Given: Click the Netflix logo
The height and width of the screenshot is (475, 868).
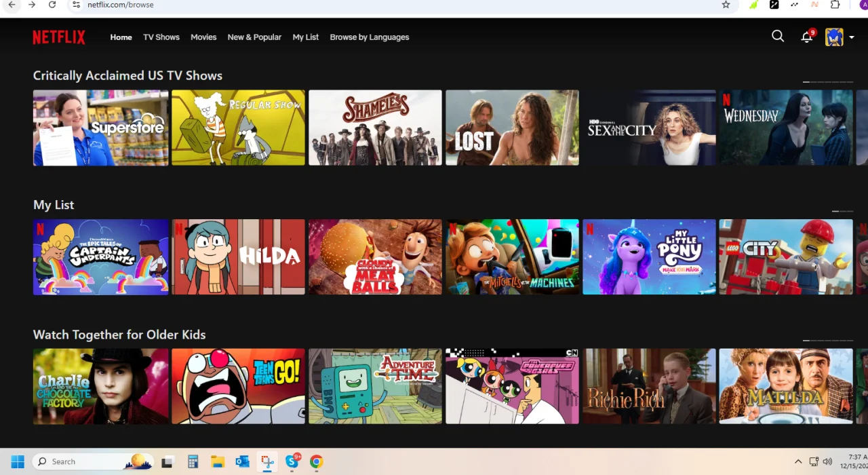Looking at the screenshot, I should click(59, 37).
